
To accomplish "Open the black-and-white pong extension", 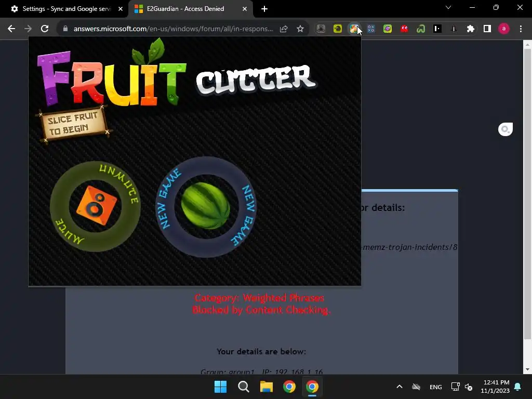I will 437,29.
